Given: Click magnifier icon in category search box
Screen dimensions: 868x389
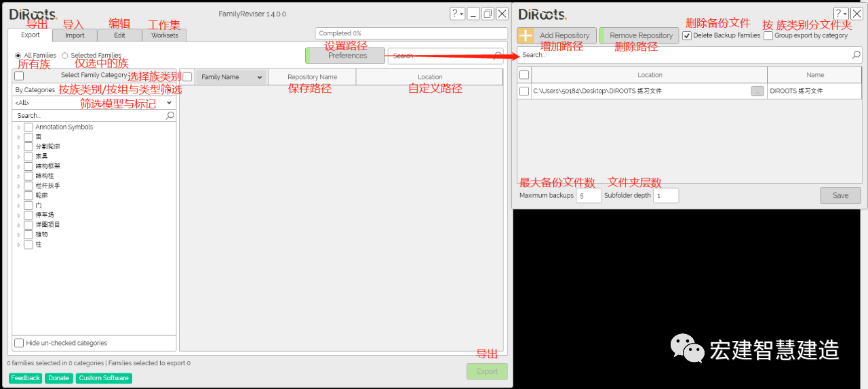Looking at the screenshot, I should pyautogui.click(x=170, y=116).
